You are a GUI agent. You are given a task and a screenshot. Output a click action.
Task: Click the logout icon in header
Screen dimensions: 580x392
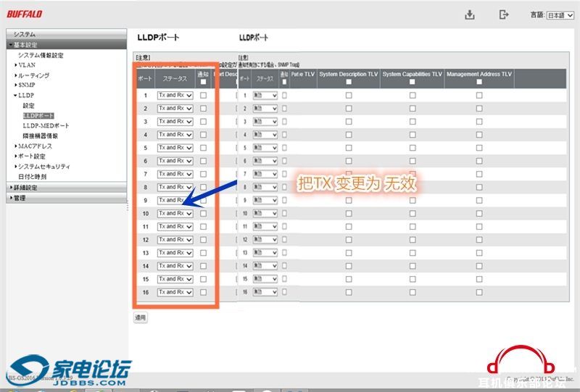pos(505,15)
